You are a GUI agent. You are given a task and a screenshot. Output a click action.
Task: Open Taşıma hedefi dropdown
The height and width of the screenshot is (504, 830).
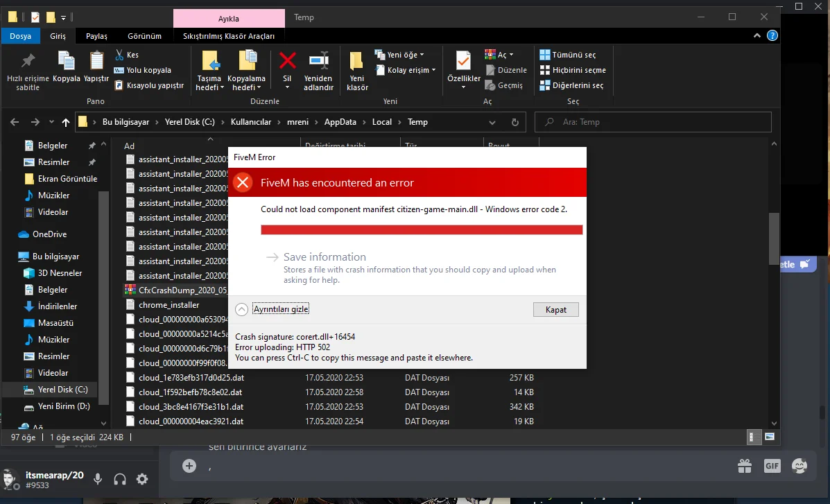(209, 83)
